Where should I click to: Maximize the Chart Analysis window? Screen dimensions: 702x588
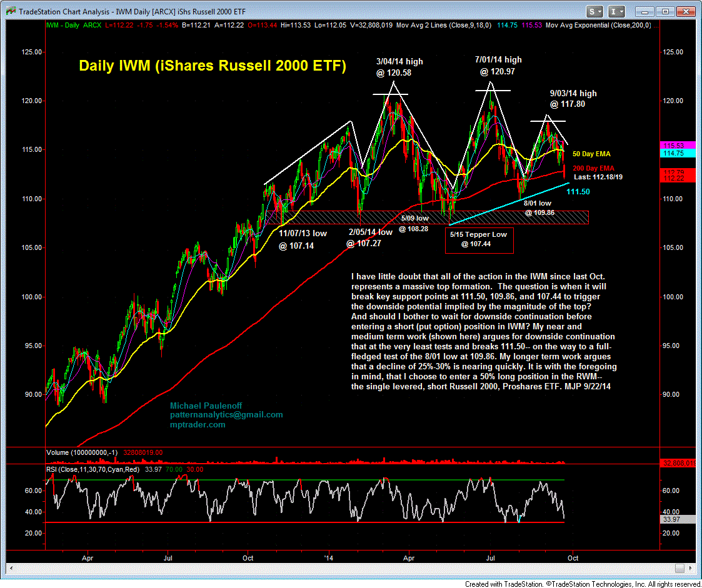(665, 11)
